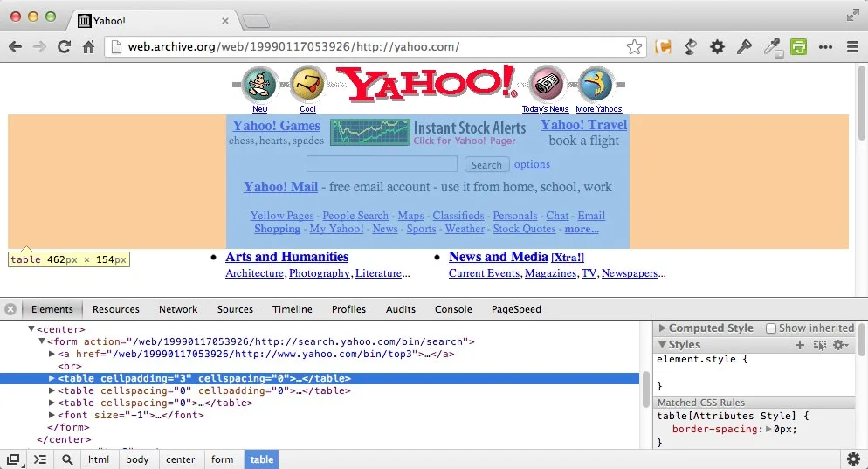Toggle the Show inherited checkbox
The image size is (868, 469).
[x=770, y=328]
